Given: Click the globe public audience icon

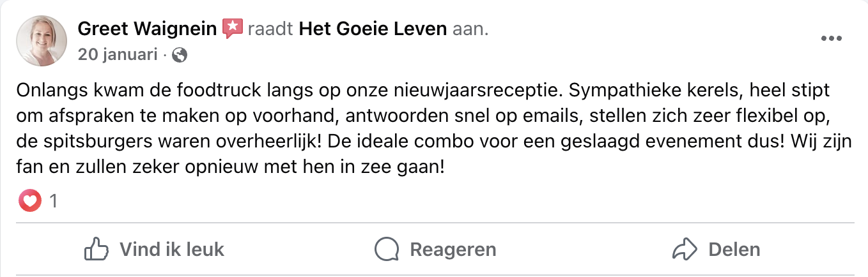Looking at the screenshot, I should pos(180,56).
